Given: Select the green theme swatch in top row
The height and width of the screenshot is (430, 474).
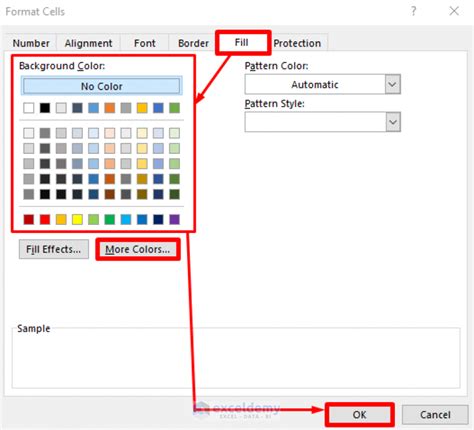Looking at the screenshot, I should click(174, 108).
